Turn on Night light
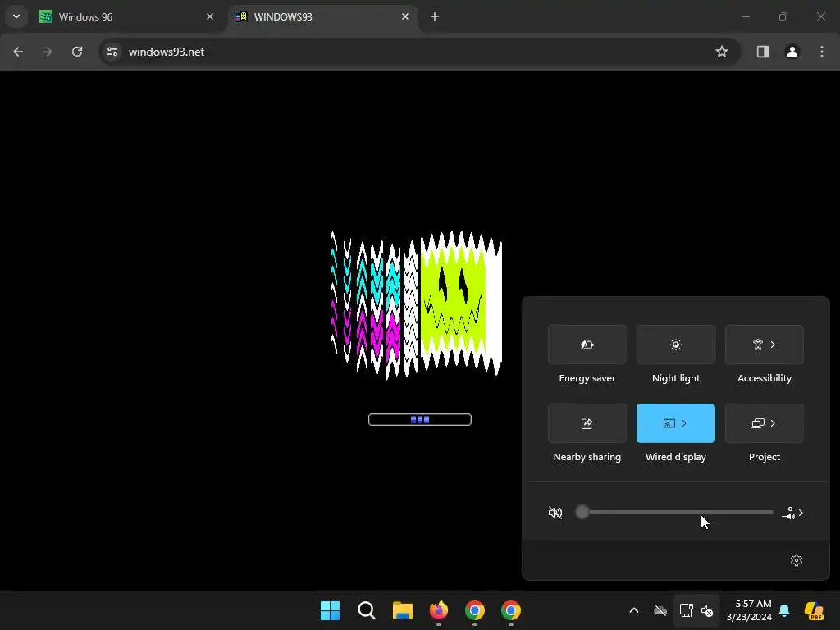The height and width of the screenshot is (630, 840). coord(676,345)
